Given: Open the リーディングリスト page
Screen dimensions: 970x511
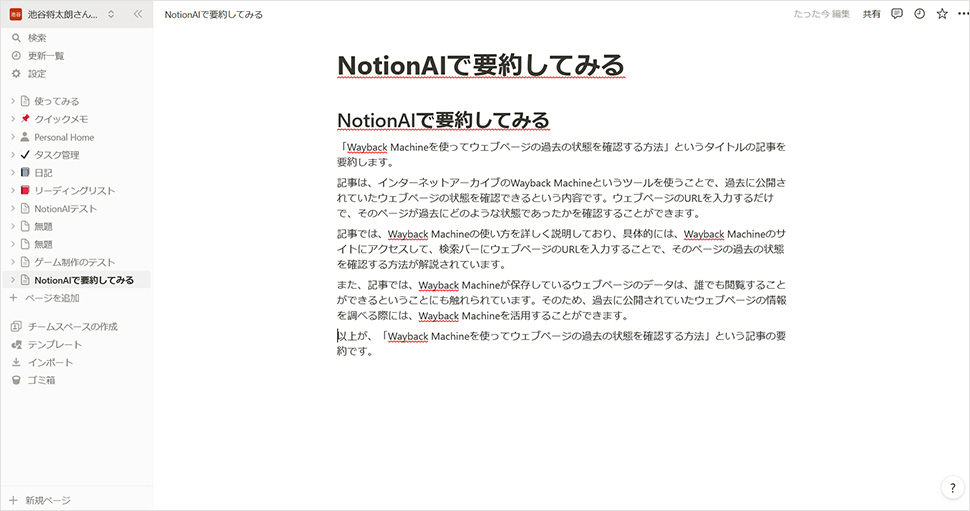Looking at the screenshot, I should pyautogui.click(x=77, y=191).
